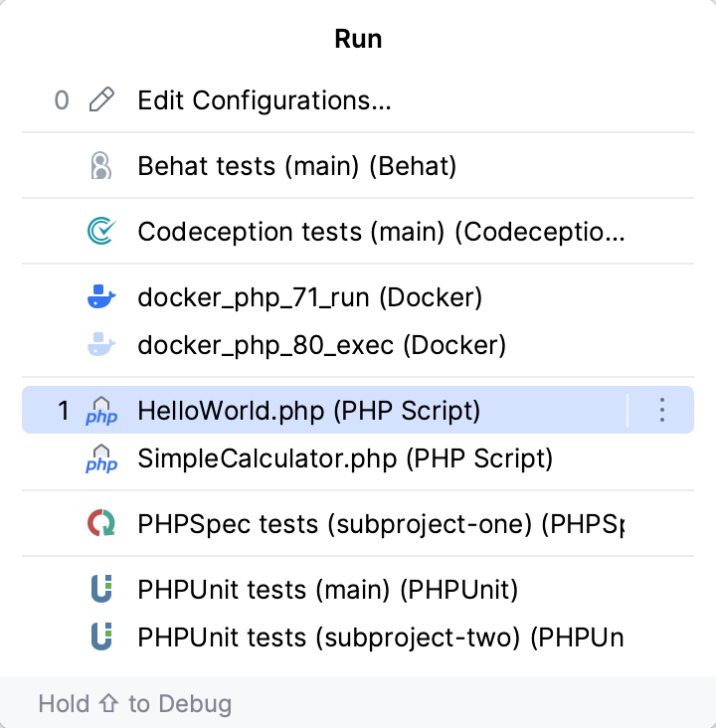716x728 pixels.
Task: Click the Codeception tests icon
Action: click(101, 232)
